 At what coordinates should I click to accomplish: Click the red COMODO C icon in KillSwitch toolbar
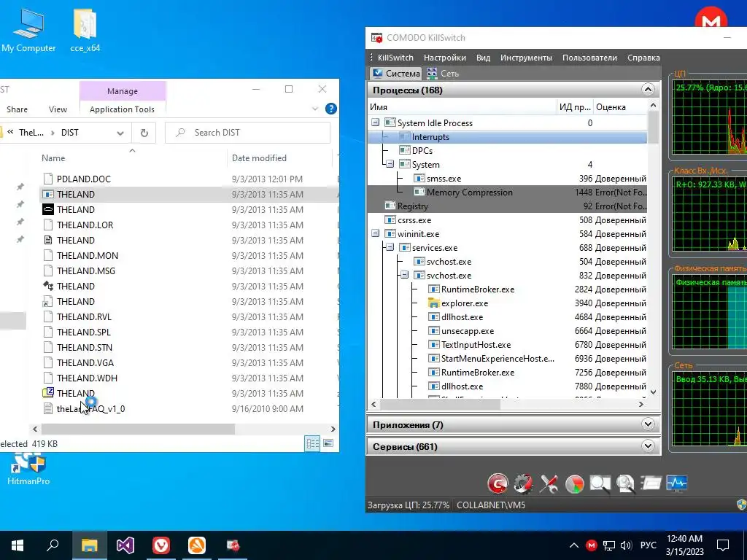coord(498,484)
